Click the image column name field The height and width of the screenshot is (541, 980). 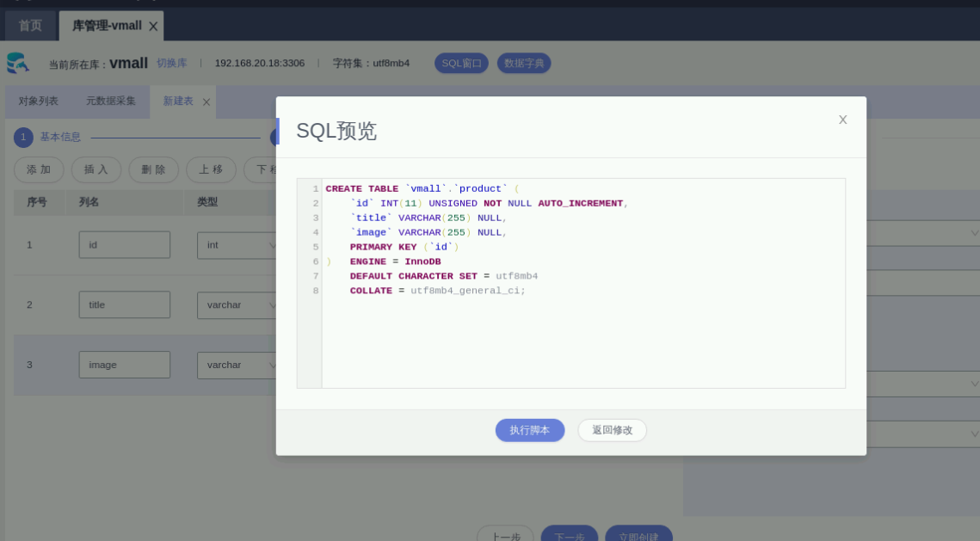(x=125, y=365)
